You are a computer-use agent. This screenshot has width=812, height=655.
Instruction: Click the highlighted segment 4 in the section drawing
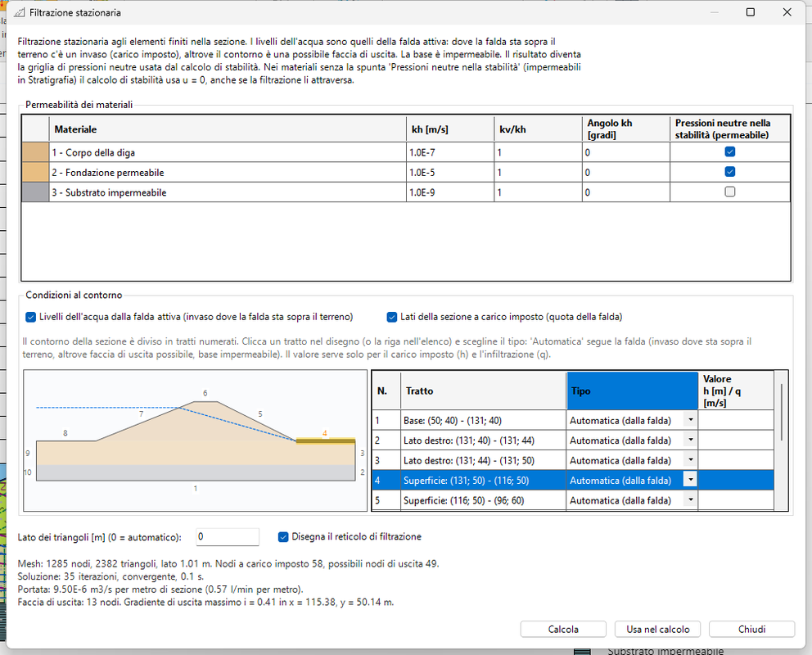tap(326, 441)
